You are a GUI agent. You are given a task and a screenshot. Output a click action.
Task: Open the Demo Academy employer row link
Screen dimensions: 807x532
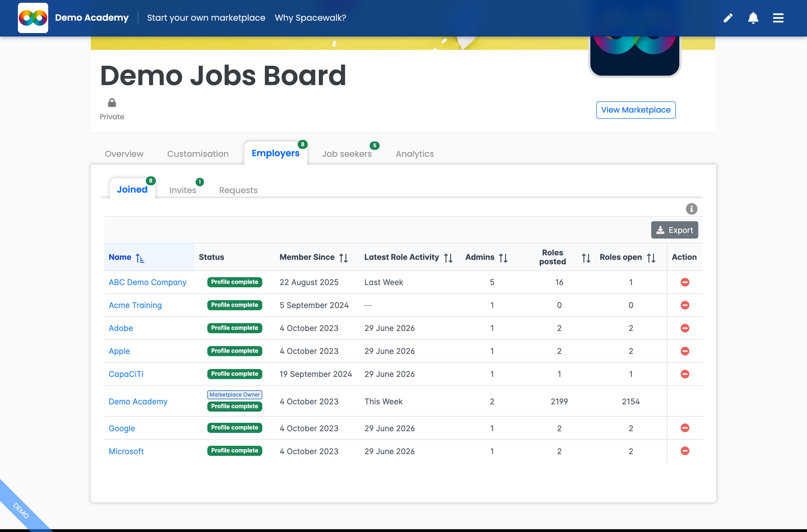(138, 401)
